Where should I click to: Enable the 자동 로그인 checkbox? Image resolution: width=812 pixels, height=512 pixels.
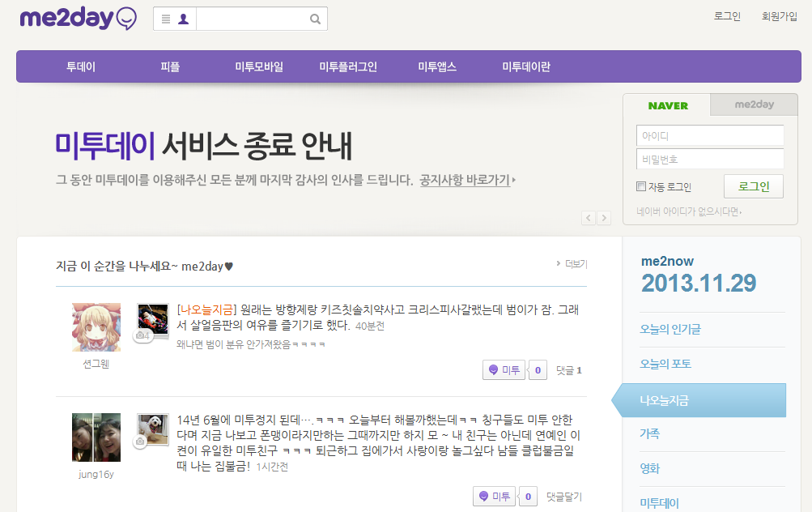click(641, 187)
